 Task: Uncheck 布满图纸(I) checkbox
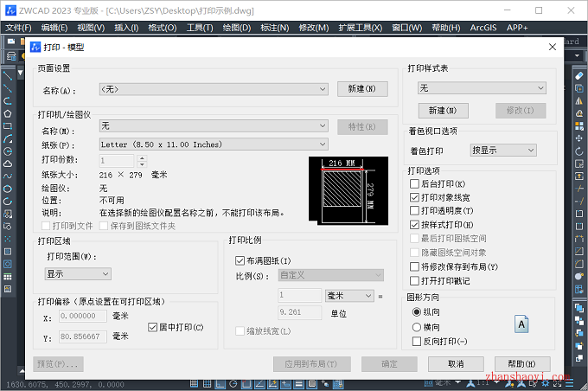click(x=240, y=260)
